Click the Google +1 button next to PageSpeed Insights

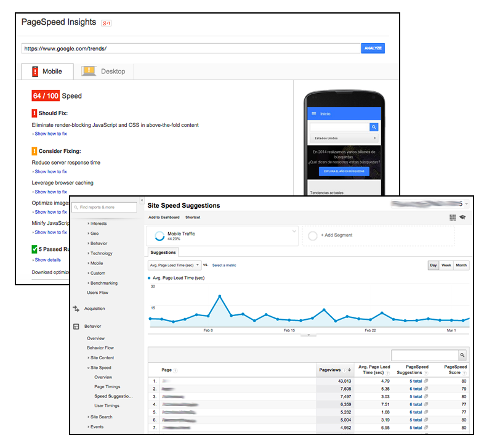(x=106, y=23)
